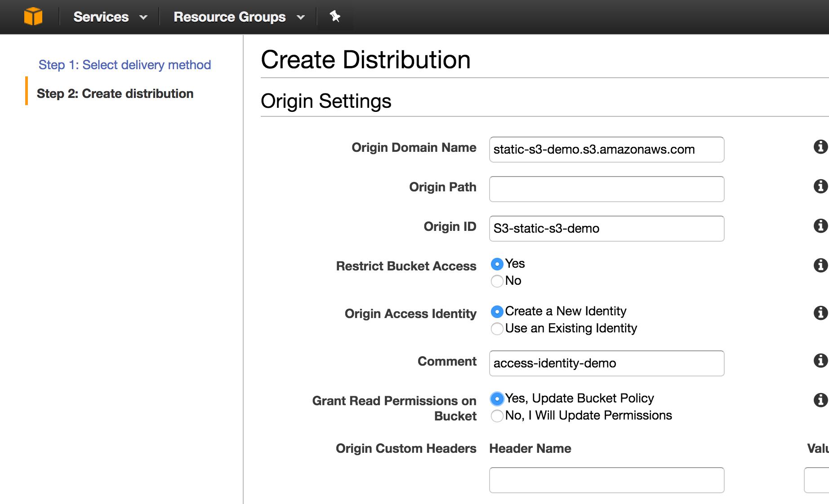Select Yes, Update Bucket Policy
Image resolution: width=829 pixels, height=504 pixels.
click(497, 399)
